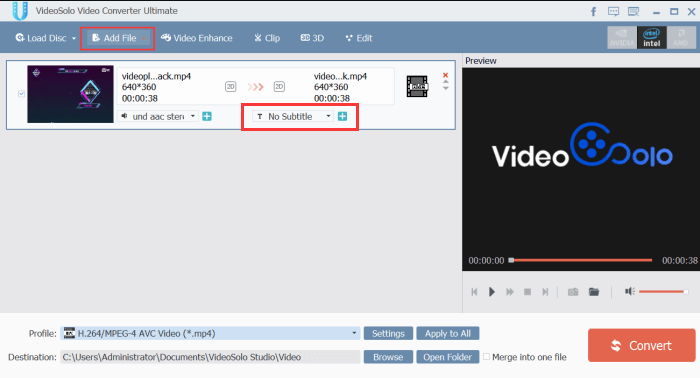Open the 3D settings tool
Screen dimensions: 700x378
tap(312, 38)
